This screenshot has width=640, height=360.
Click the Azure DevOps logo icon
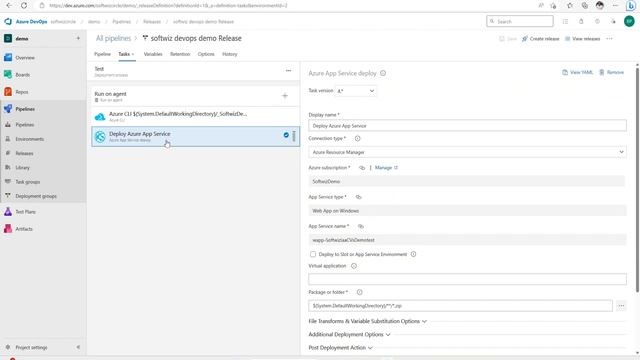(x=8, y=22)
